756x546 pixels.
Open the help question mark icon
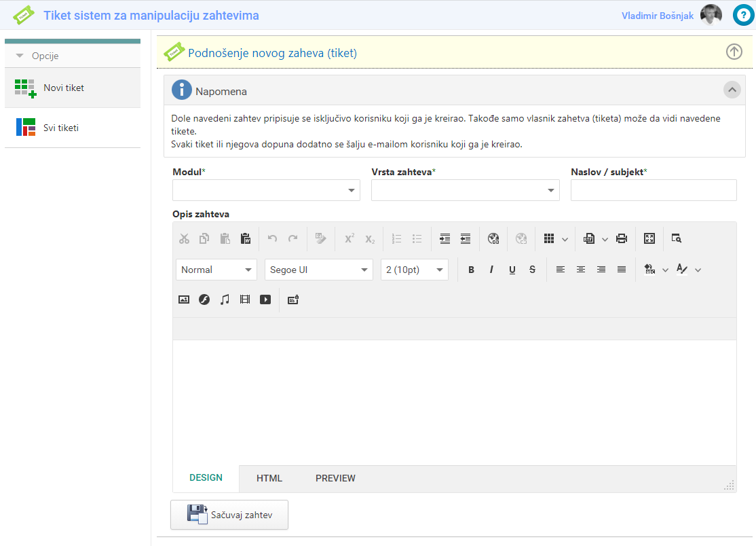pyautogui.click(x=742, y=15)
